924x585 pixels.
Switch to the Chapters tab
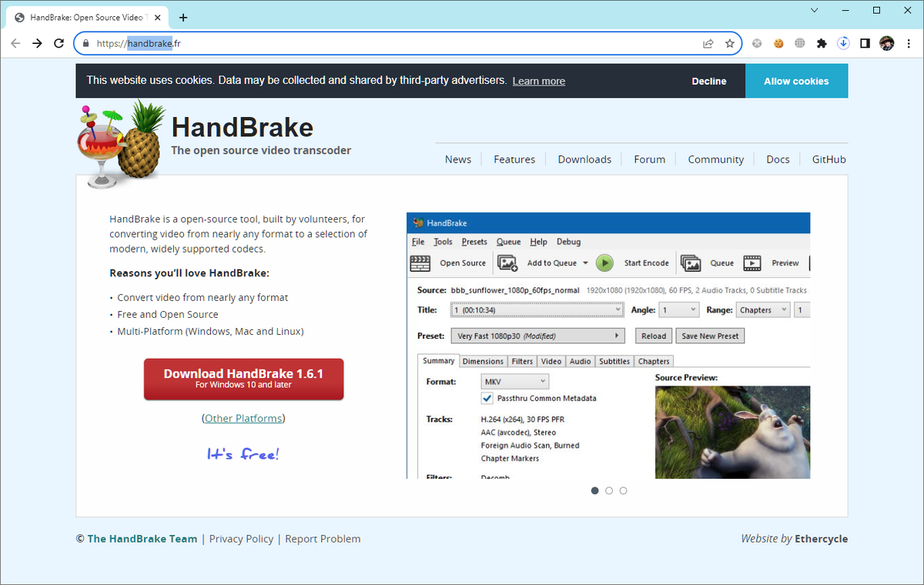[654, 361]
